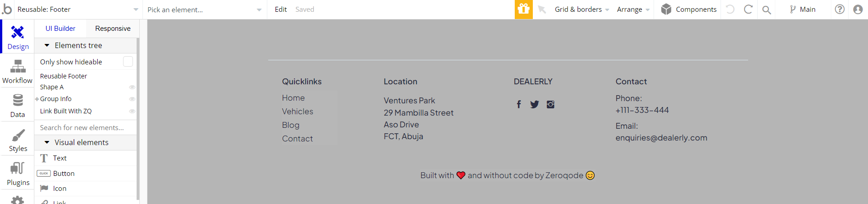Open the help question mark icon
868x204 pixels.
tap(840, 9)
